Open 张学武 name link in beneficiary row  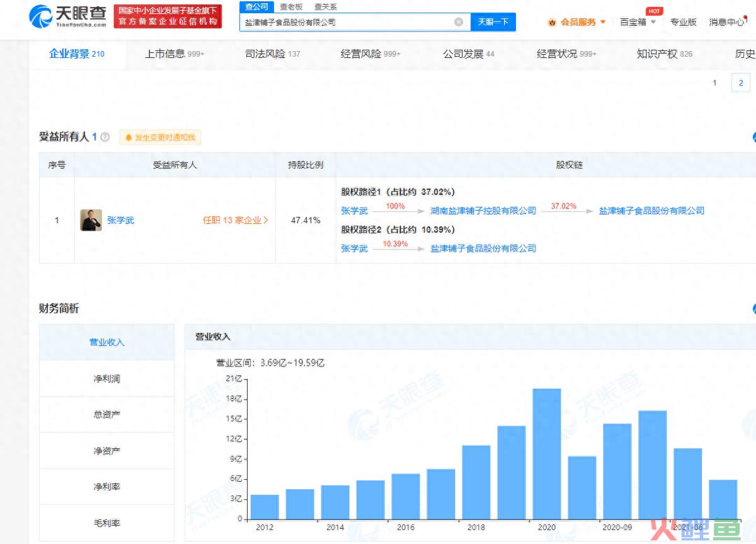coord(120,220)
